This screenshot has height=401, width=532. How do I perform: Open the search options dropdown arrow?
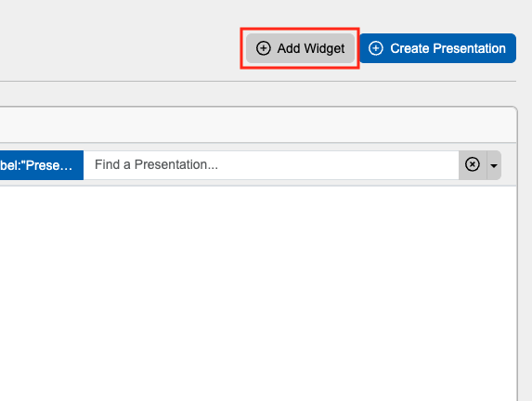point(494,165)
